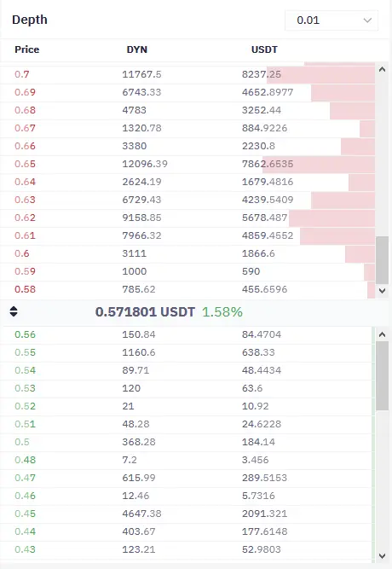Click the buy orders scrollbar down arrow
Screen dimensions: 392x569
click(x=382, y=556)
